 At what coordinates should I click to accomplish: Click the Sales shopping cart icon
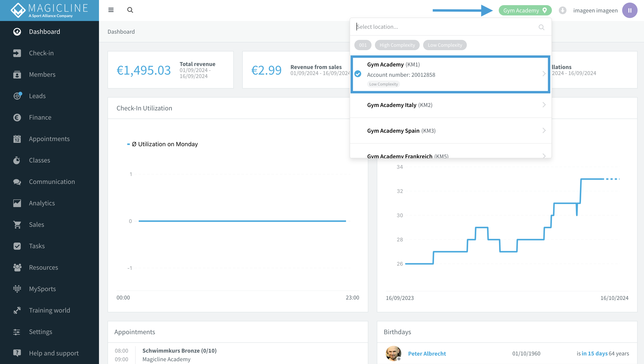coord(17,225)
